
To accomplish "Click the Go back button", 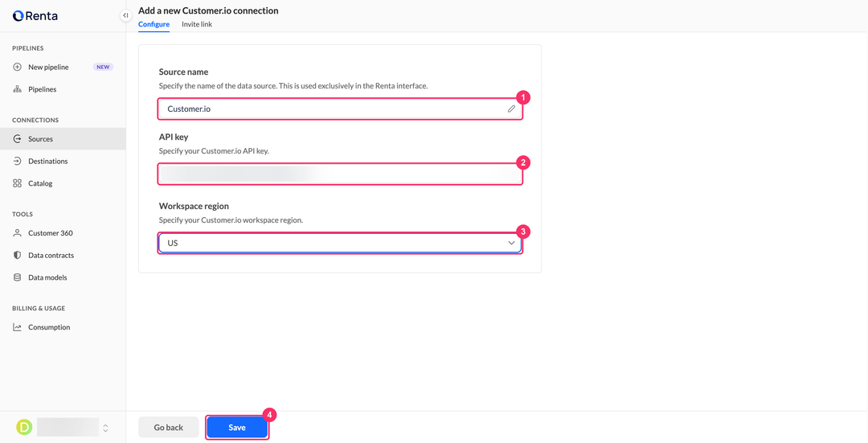I will click(168, 428).
